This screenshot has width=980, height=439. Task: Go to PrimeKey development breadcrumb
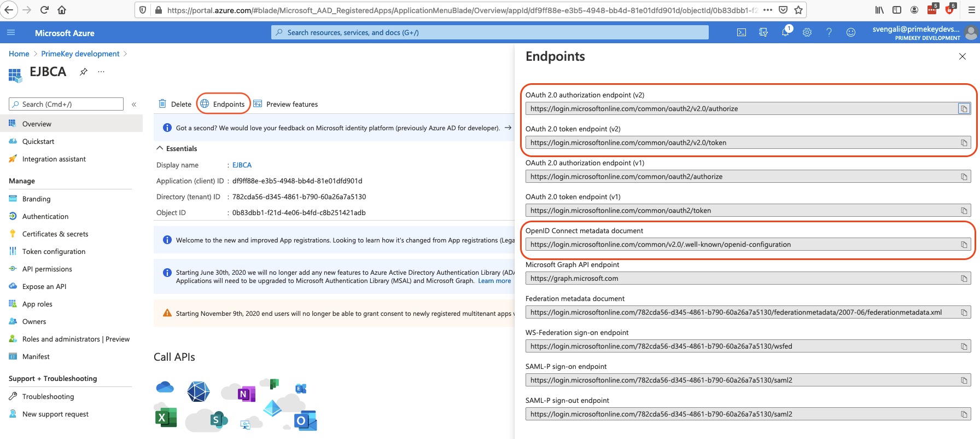pos(80,54)
